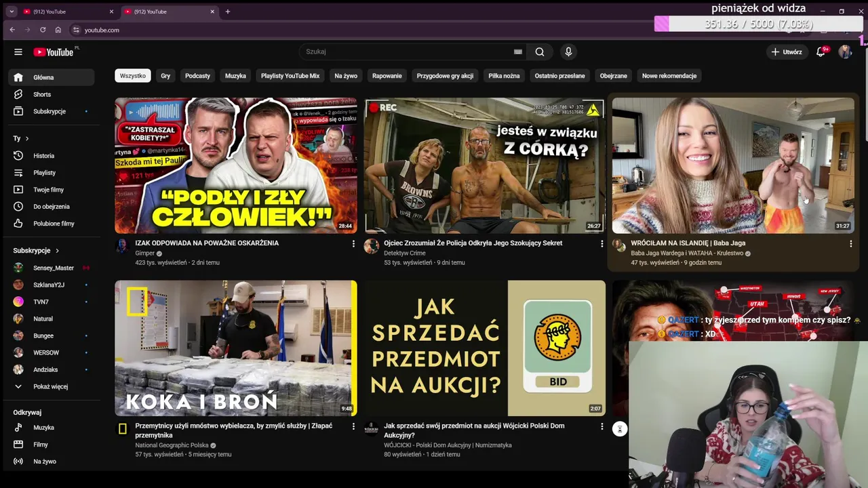
Task: Click the YouTube logo
Action: click(x=54, y=52)
